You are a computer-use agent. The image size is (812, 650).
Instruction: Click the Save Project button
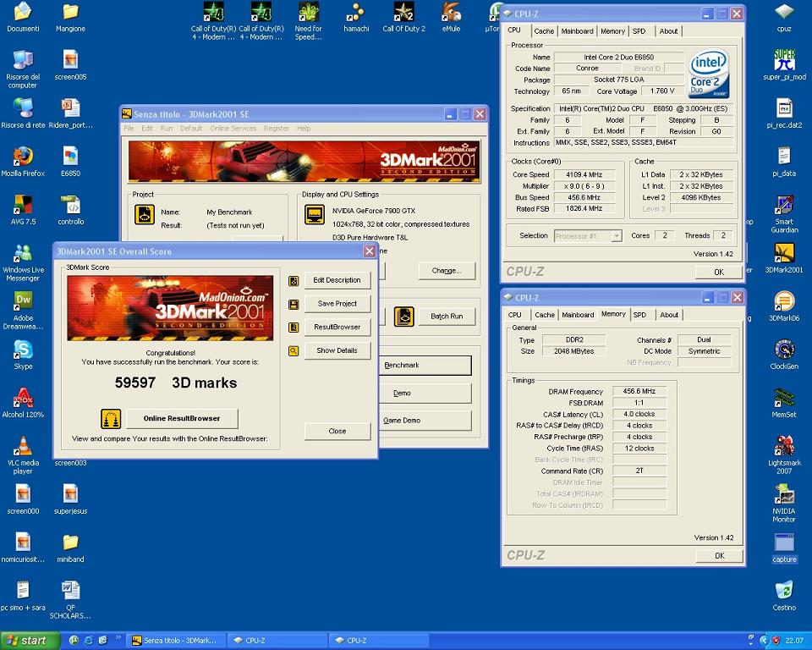(337, 304)
